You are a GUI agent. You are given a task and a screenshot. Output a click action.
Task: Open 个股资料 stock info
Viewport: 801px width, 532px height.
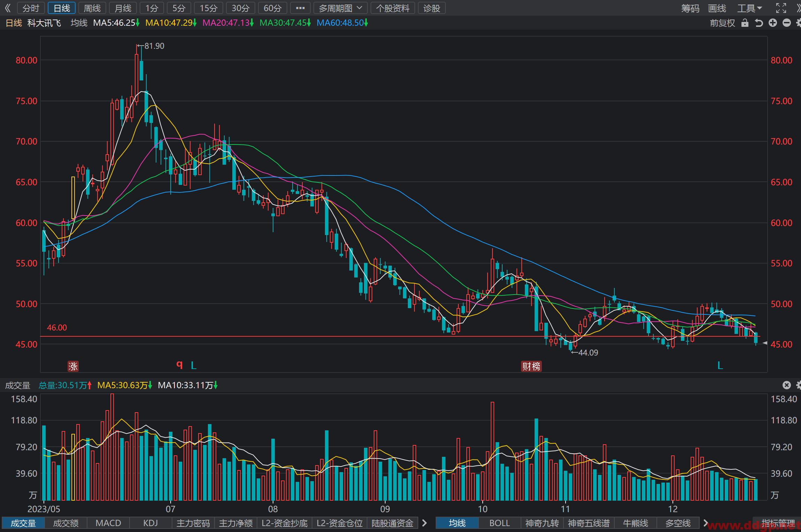[393, 8]
